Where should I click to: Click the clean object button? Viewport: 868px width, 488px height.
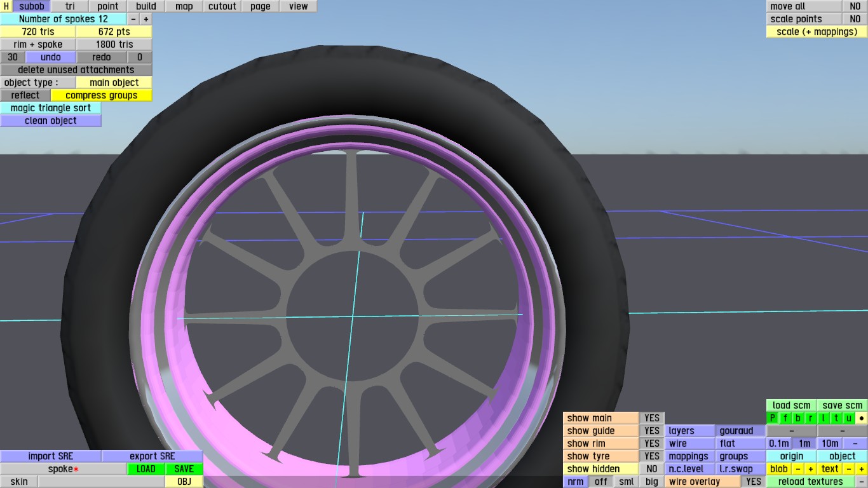[51, 121]
